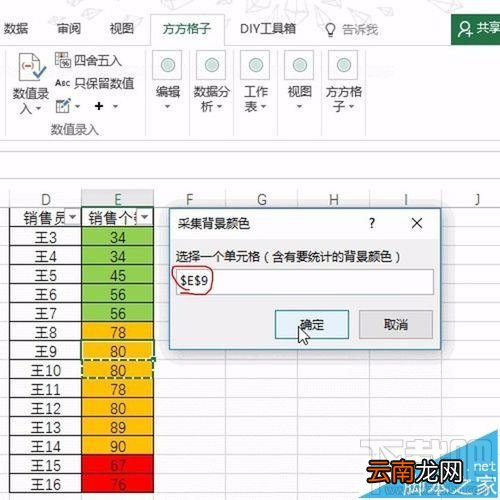The height and width of the screenshot is (500, 500).
Task: Open the 数值录入 tool icon
Action: pyautogui.click(x=31, y=68)
